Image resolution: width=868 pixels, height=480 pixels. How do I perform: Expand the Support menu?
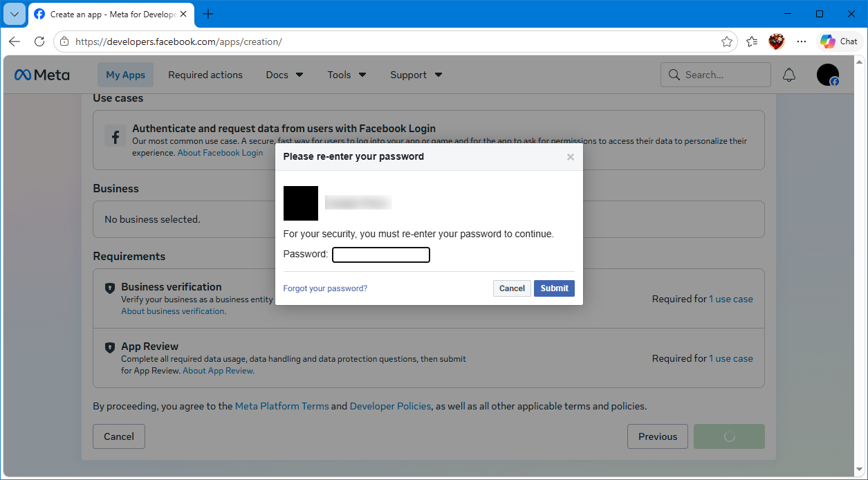[416, 75]
